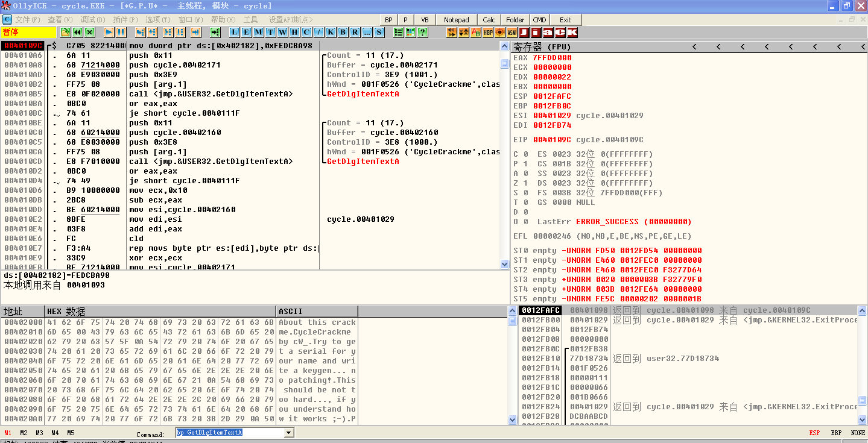Click the VB button
Screen dimensions: 868x443
coord(425,20)
